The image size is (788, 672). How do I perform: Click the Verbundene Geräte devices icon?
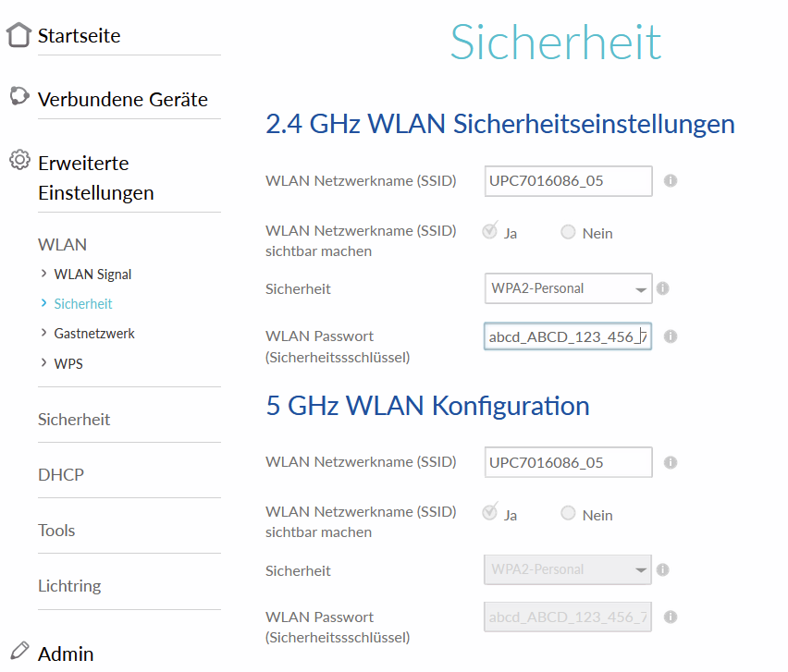coord(18,96)
